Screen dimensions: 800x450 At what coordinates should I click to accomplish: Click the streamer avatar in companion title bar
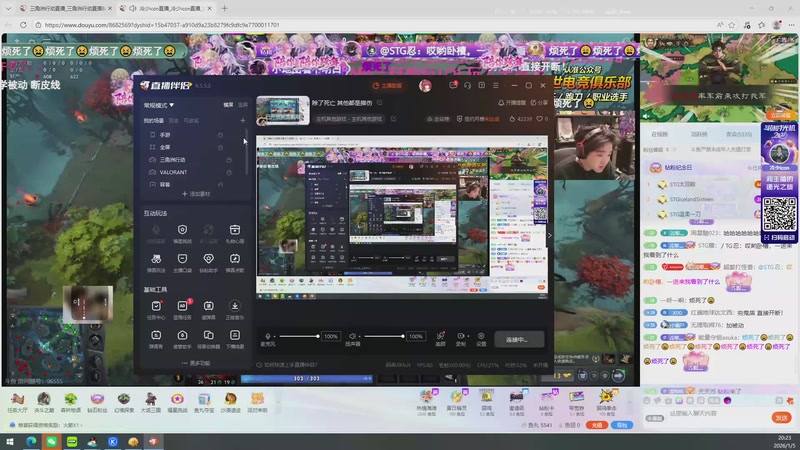pos(425,86)
